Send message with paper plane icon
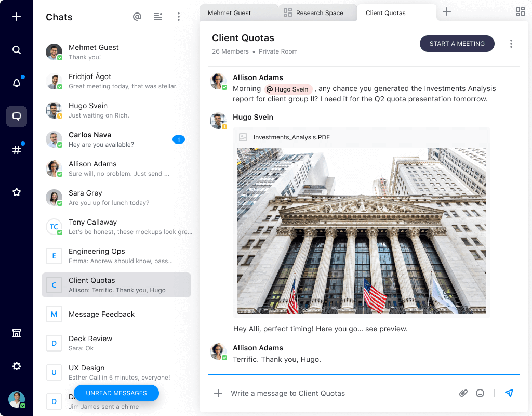Image resolution: width=532 pixels, height=416 pixels. tap(509, 393)
